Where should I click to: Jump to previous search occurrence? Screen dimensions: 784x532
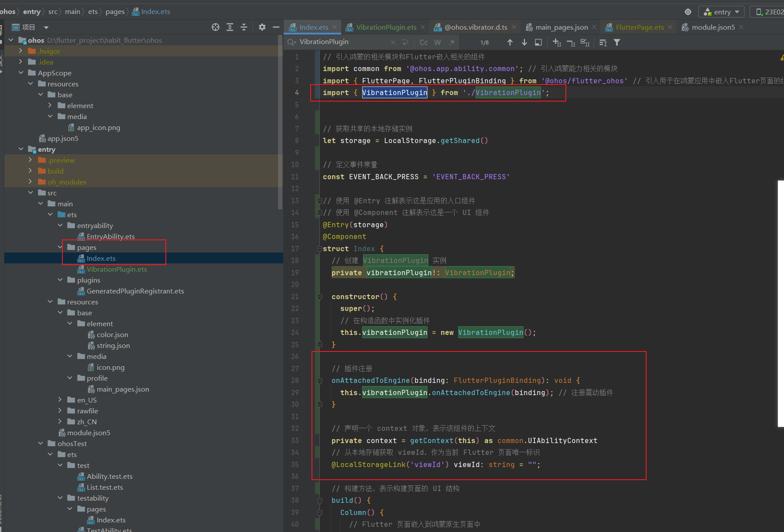pos(510,42)
